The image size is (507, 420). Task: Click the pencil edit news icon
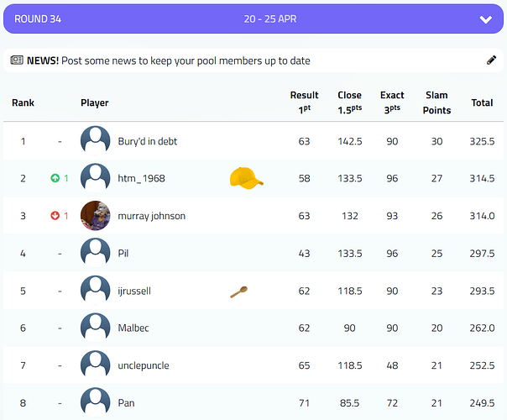pyautogui.click(x=491, y=60)
